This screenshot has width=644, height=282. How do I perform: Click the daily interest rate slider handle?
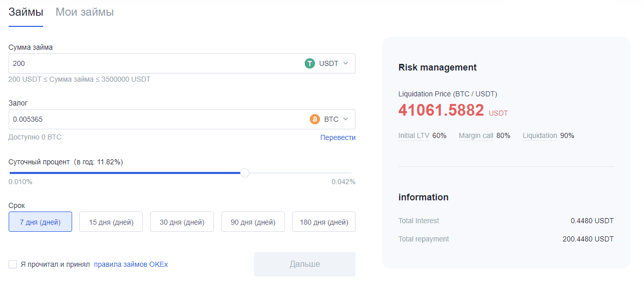245,173
